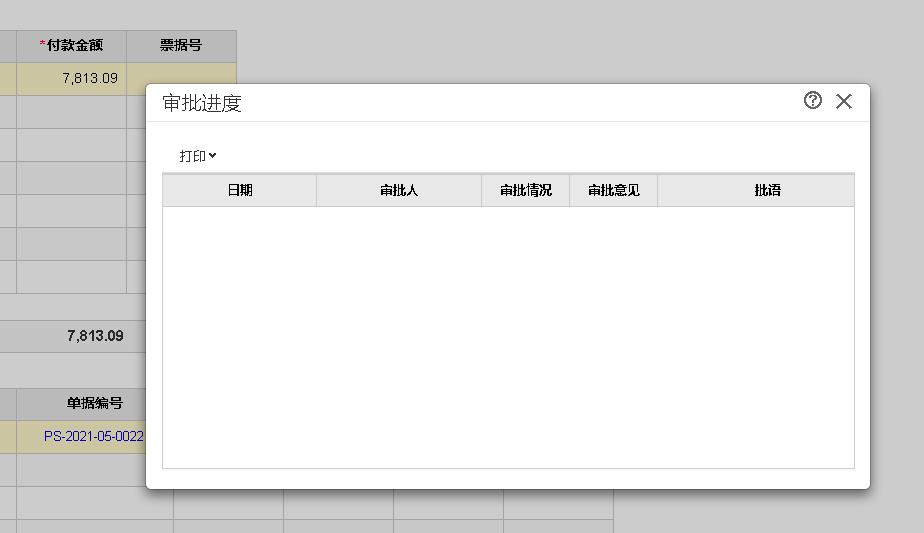Click the 批语 column header
924x533 pixels.
click(x=755, y=190)
